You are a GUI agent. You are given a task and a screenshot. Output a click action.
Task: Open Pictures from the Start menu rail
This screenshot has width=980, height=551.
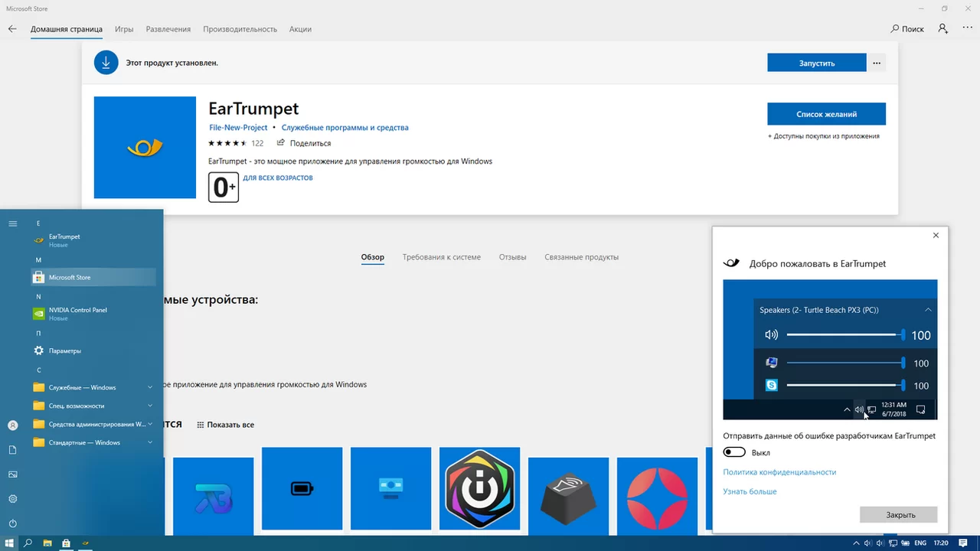click(12, 474)
